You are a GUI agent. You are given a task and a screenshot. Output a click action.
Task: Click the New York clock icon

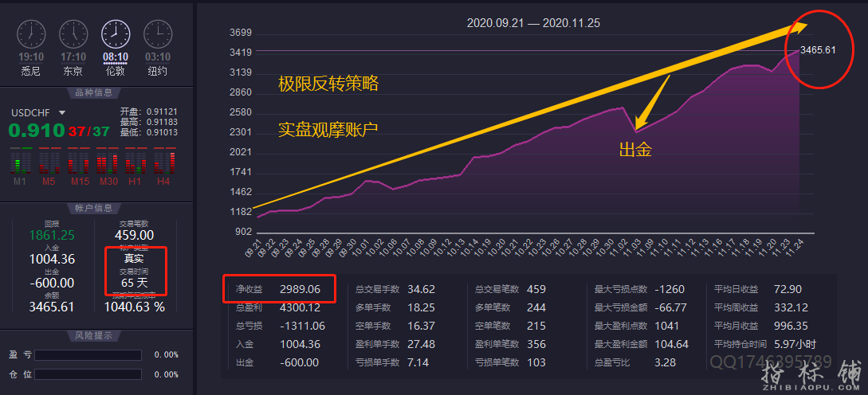tap(158, 34)
